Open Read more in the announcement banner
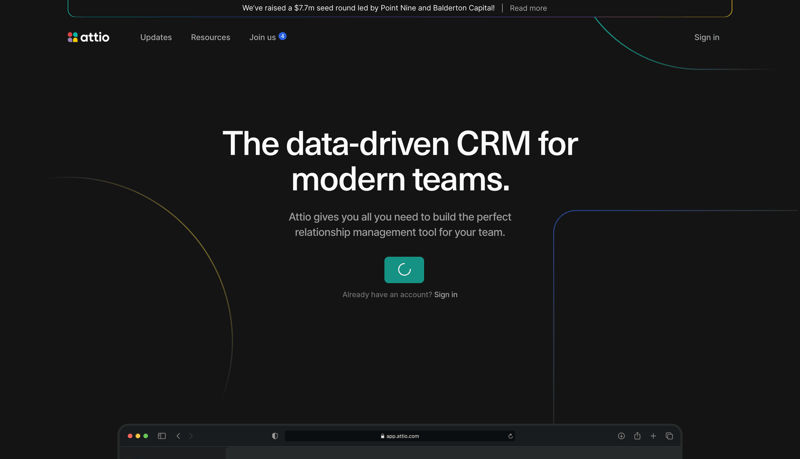Image resolution: width=800 pixels, height=459 pixels. point(528,8)
